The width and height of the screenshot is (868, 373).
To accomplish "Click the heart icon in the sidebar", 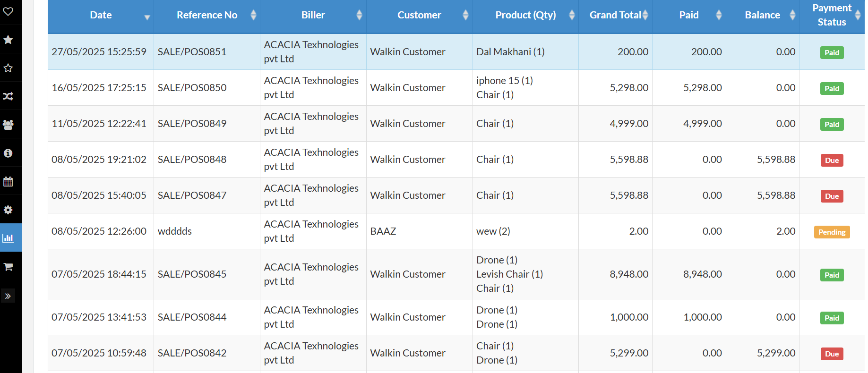I will point(8,11).
